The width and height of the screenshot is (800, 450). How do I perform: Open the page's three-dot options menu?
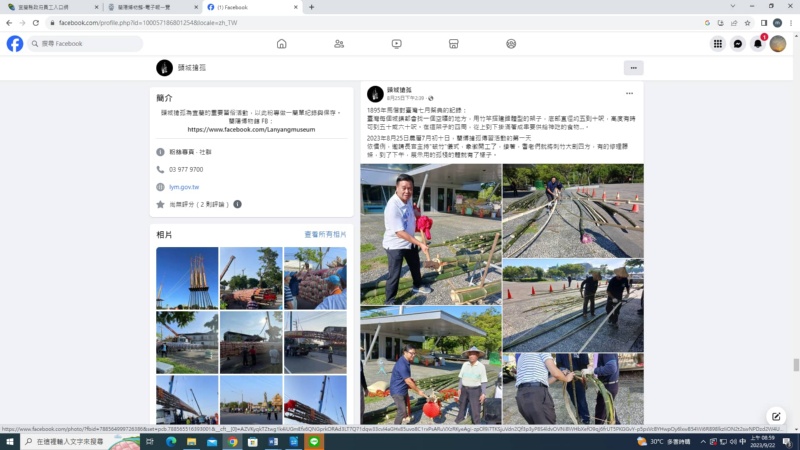pyautogui.click(x=633, y=68)
